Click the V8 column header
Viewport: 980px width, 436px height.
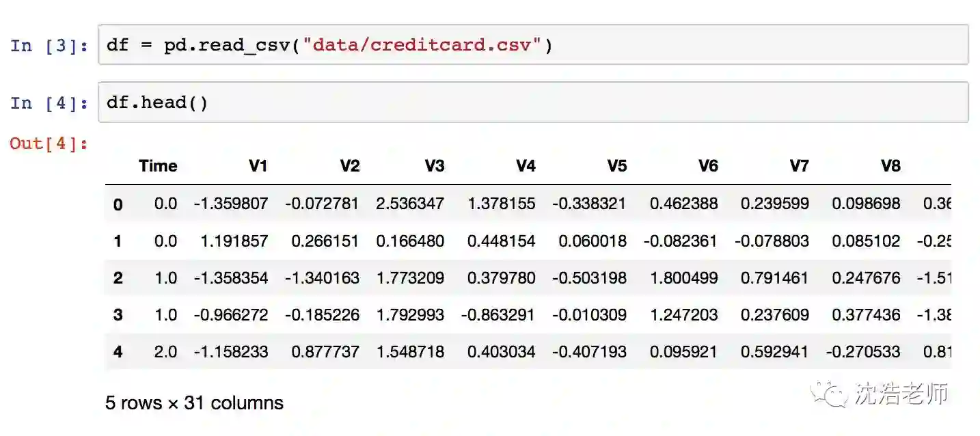pos(890,166)
